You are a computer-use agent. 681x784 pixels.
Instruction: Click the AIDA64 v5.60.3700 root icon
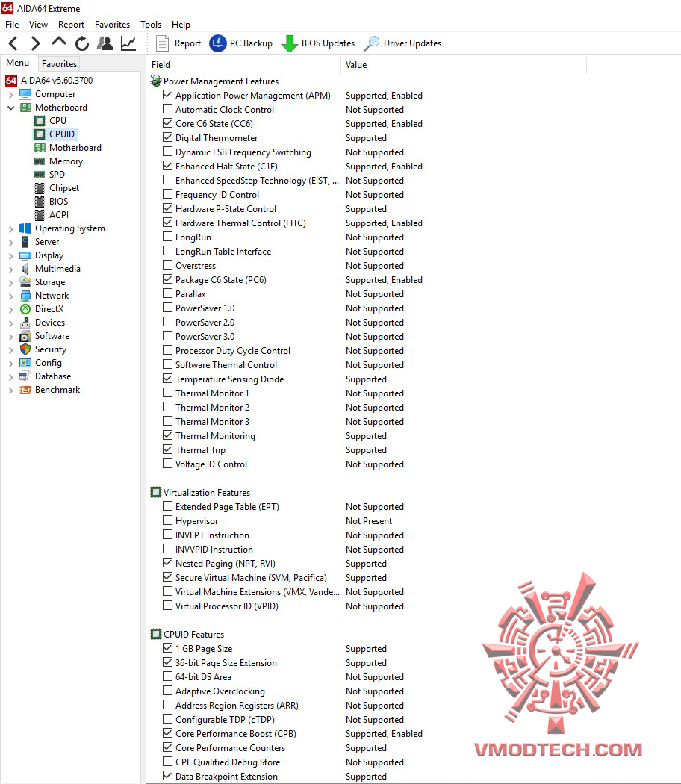pos(11,81)
